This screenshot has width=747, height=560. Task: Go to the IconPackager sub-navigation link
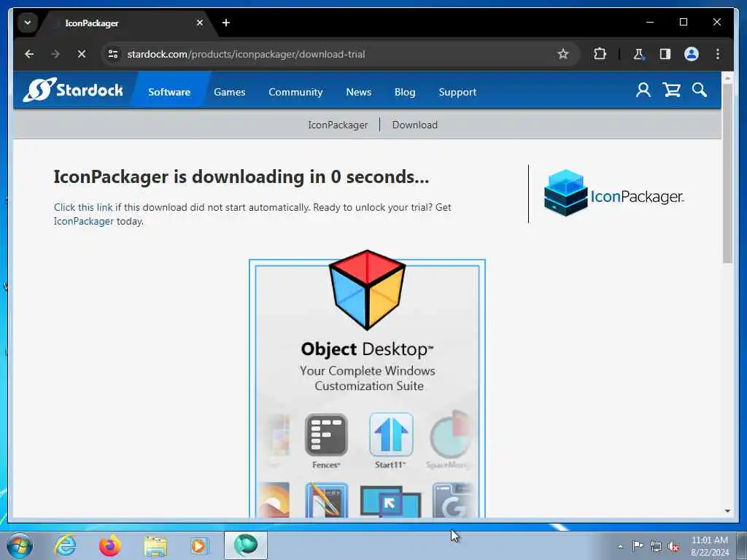(338, 125)
